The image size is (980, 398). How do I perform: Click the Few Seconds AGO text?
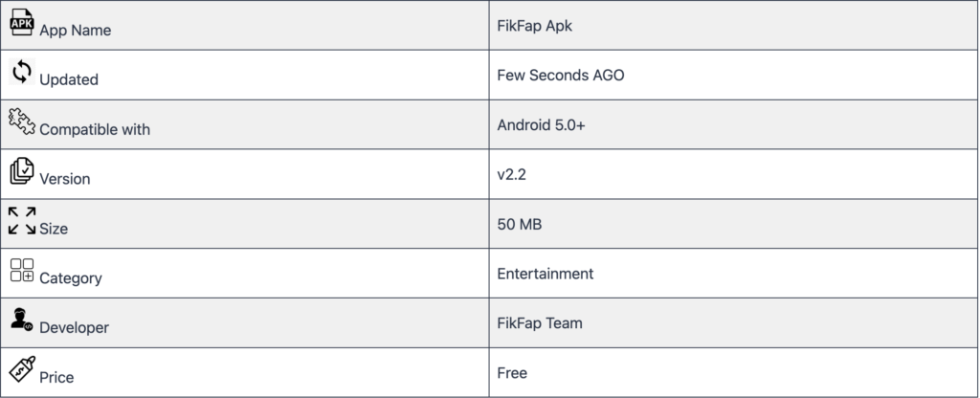pyautogui.click(x=560, y=75)
